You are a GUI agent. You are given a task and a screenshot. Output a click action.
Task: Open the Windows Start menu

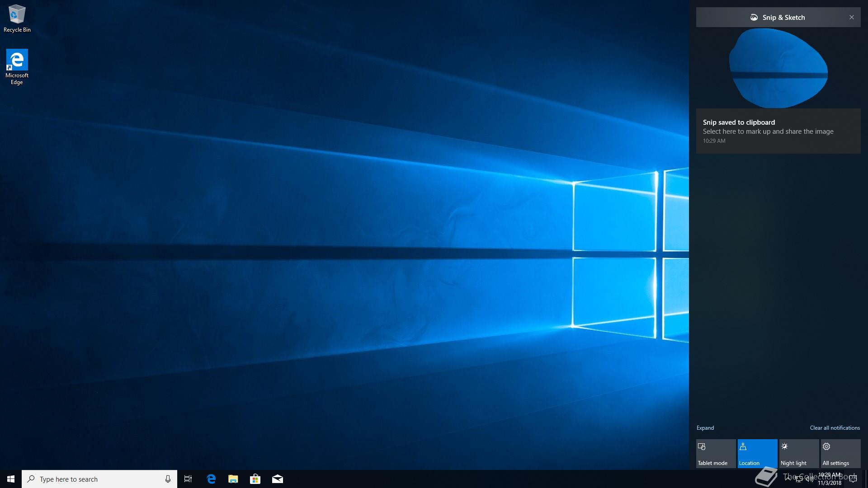11,479
